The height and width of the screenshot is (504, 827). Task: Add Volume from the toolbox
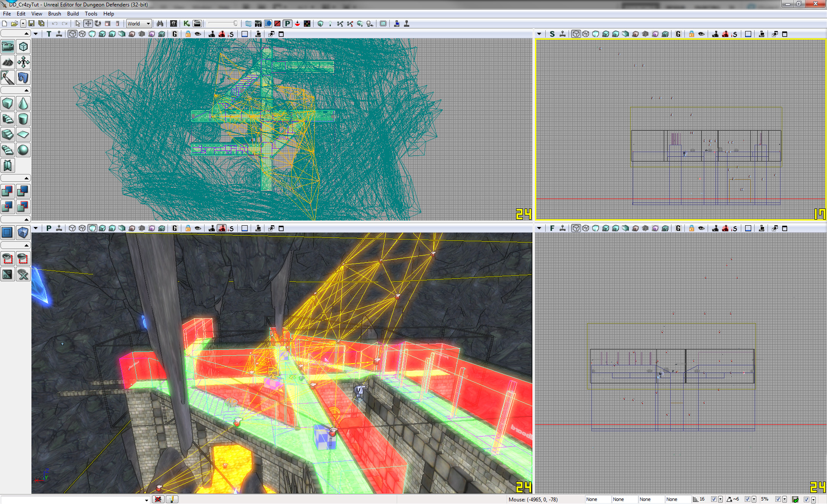(x=23, y=233)
